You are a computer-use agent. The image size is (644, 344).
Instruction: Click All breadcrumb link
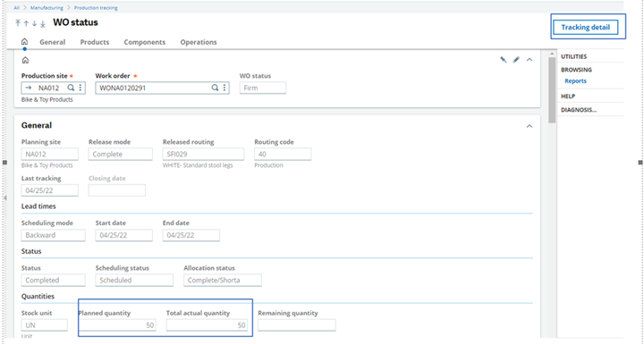pos(16,8)
